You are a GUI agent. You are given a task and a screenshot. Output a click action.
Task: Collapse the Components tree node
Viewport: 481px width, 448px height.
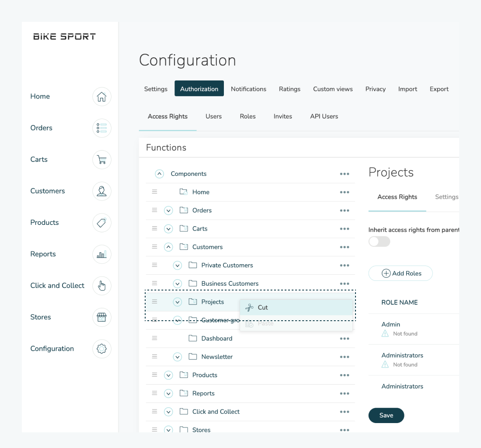(159, 174)
